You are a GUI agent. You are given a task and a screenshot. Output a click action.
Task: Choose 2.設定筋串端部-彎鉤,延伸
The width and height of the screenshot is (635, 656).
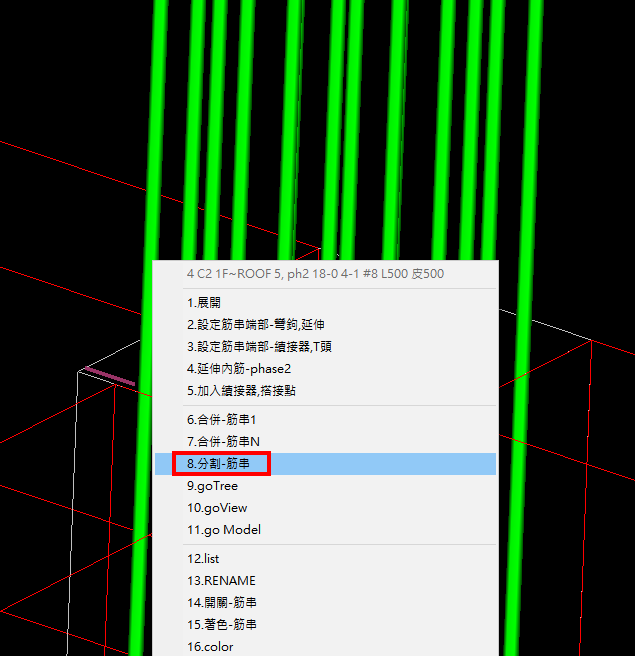325,325
